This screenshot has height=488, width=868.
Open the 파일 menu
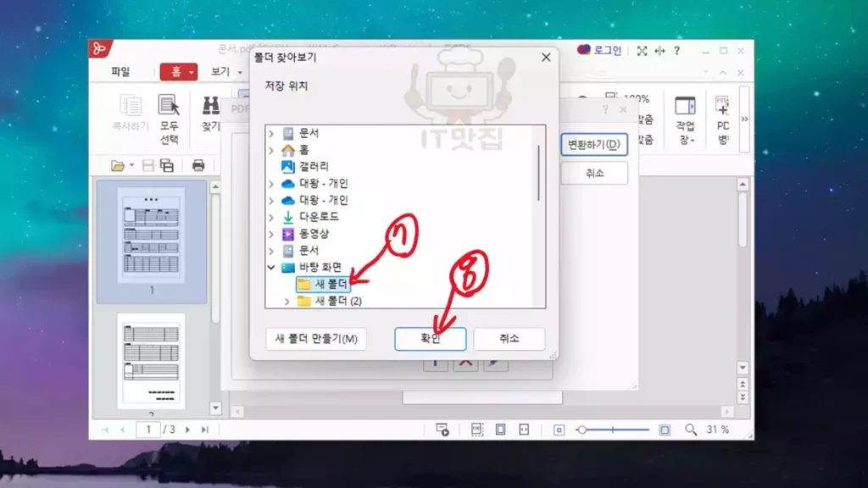click(121, 72)
